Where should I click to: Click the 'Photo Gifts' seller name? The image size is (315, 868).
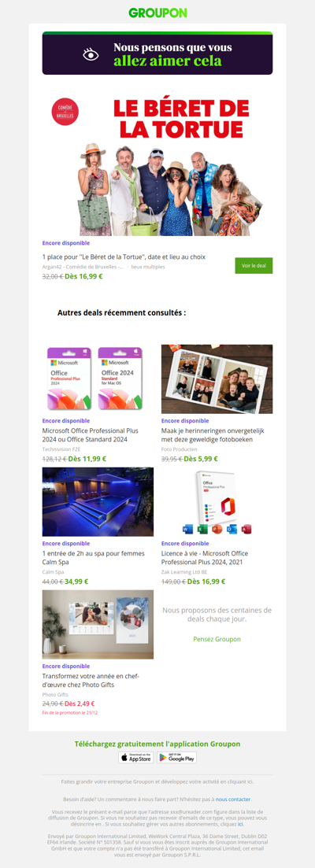coord(55,695)
